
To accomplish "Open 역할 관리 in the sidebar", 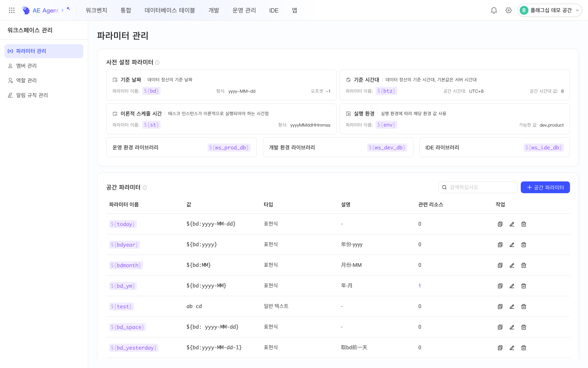I will [44, 80].
